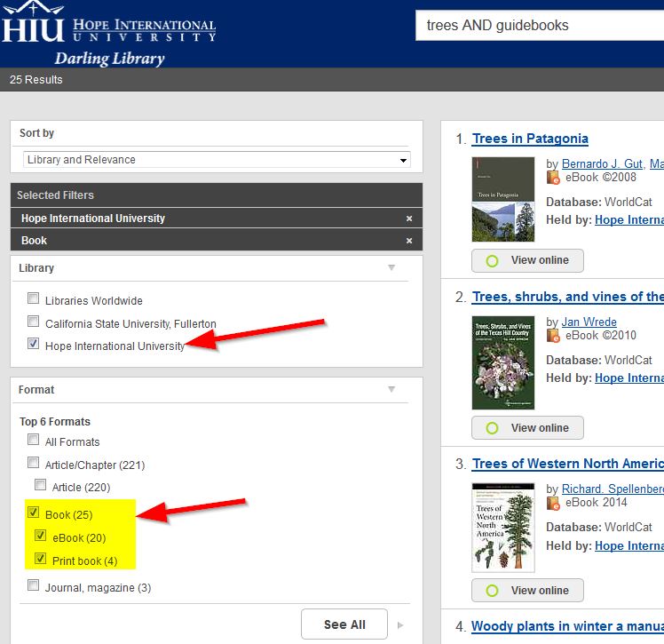This screenshot has width=664, height=644.
Task: Check the All Formats checkbox
Action: tap(33, 440)
